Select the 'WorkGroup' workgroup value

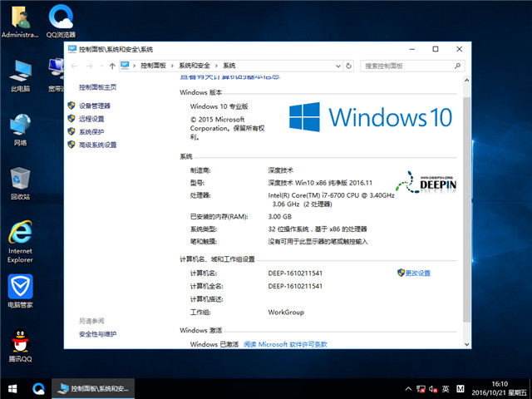(286, 313)
